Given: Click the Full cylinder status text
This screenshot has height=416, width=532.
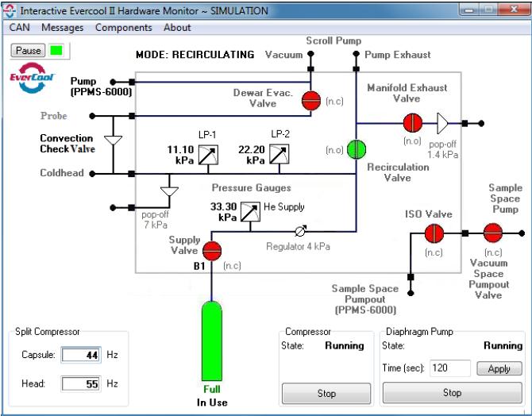Looking at the screenshot, I should [212, 389].
